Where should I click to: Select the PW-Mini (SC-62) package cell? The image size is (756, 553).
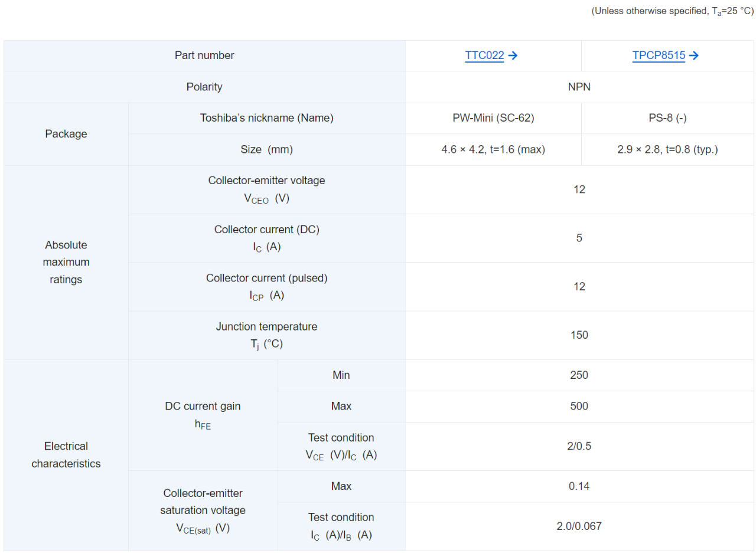(493, 118)
